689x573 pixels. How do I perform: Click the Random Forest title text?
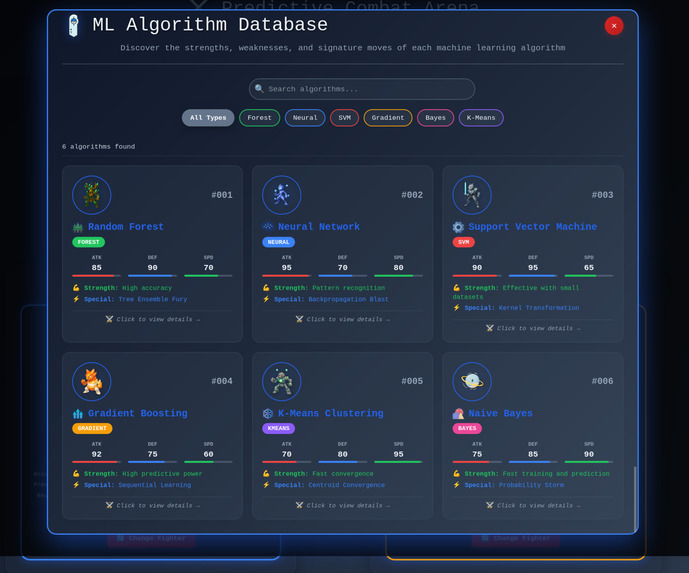pyautogui.click(x=126, y=227)
